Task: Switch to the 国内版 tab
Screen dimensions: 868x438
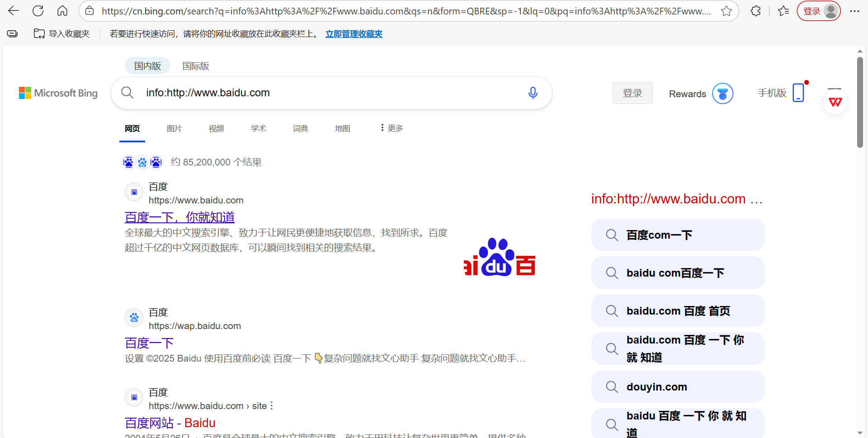Action: [x=147, y=66]
